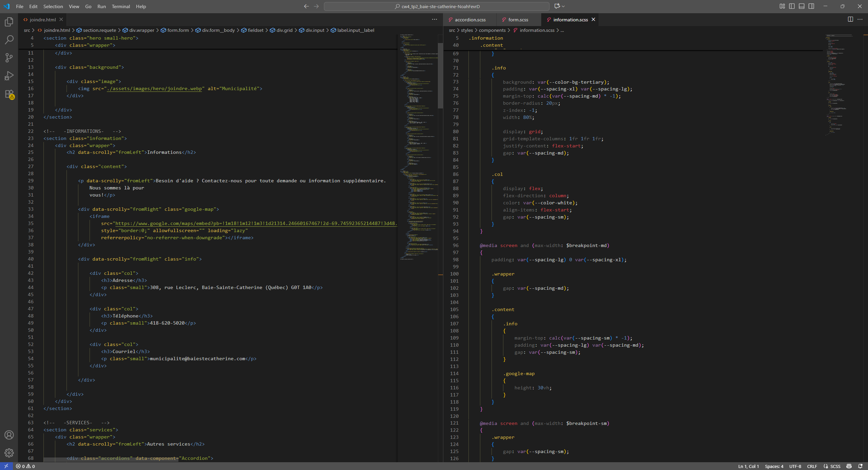This screenshot has height=470, width=868.
Task: Open the Accounts icon in activity bar
Action: point(9,435)
